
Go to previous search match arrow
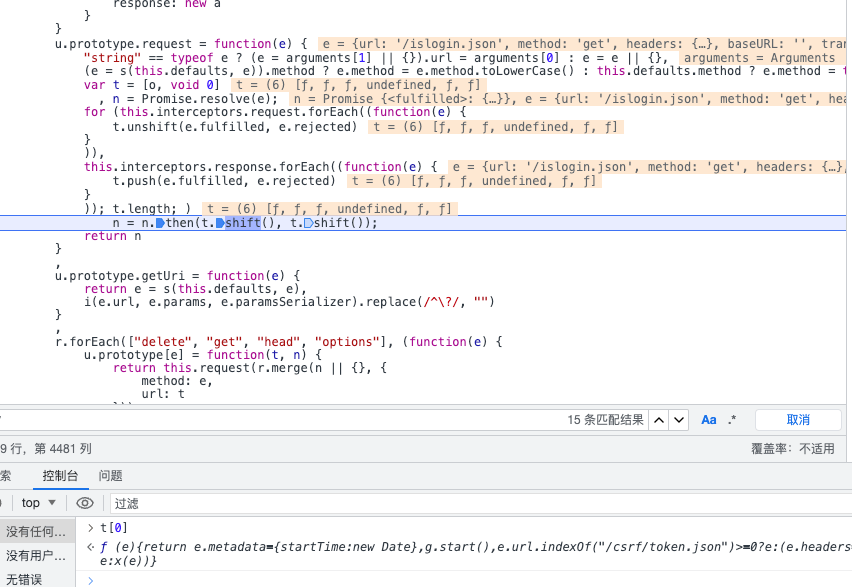pyautogui.click(x=660, y=420)
